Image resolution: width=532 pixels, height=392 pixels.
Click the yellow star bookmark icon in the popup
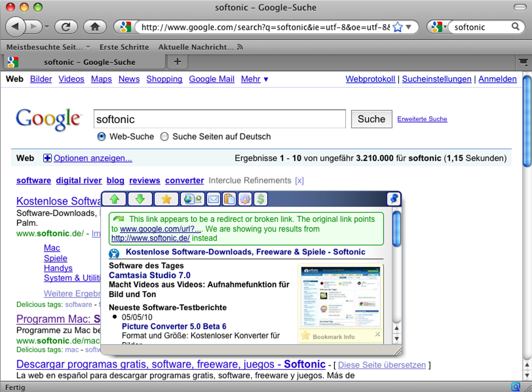pos(166,199)
